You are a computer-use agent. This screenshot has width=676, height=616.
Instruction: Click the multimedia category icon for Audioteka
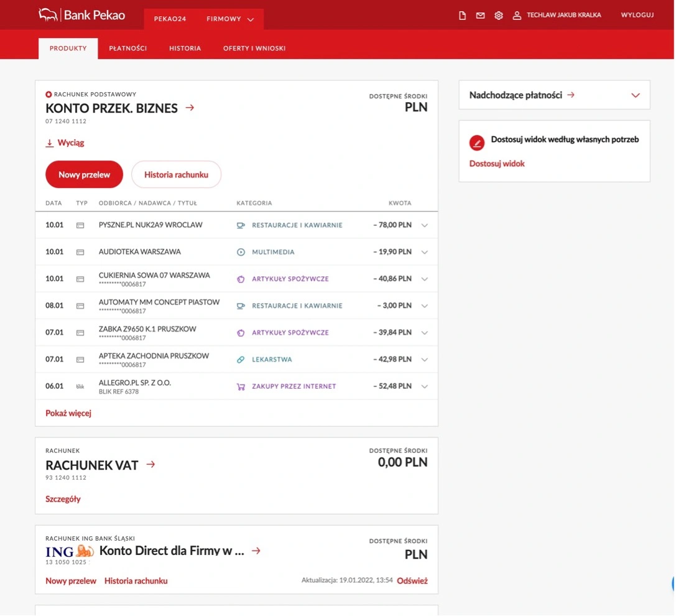tap(241, 252)
